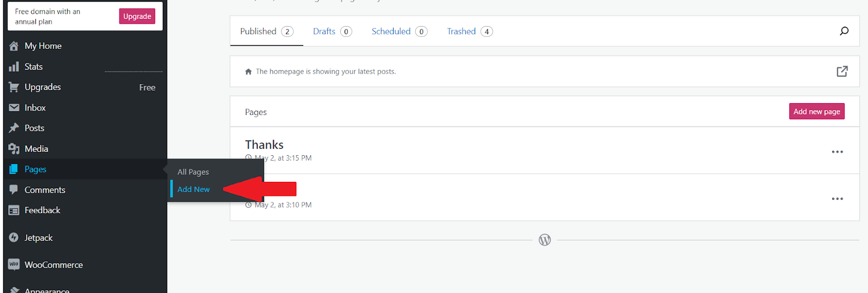Screen dimensions: 868x293
Task: Click the 'Free domain with an annual plan' text
Action: click(x=48, y=16)
